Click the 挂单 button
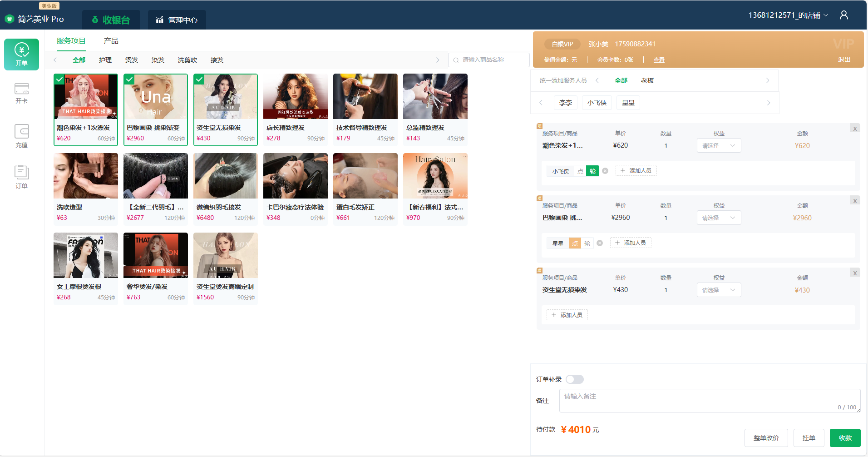The height and width of the screenshot is (457, 868). (x=808, y=438)
